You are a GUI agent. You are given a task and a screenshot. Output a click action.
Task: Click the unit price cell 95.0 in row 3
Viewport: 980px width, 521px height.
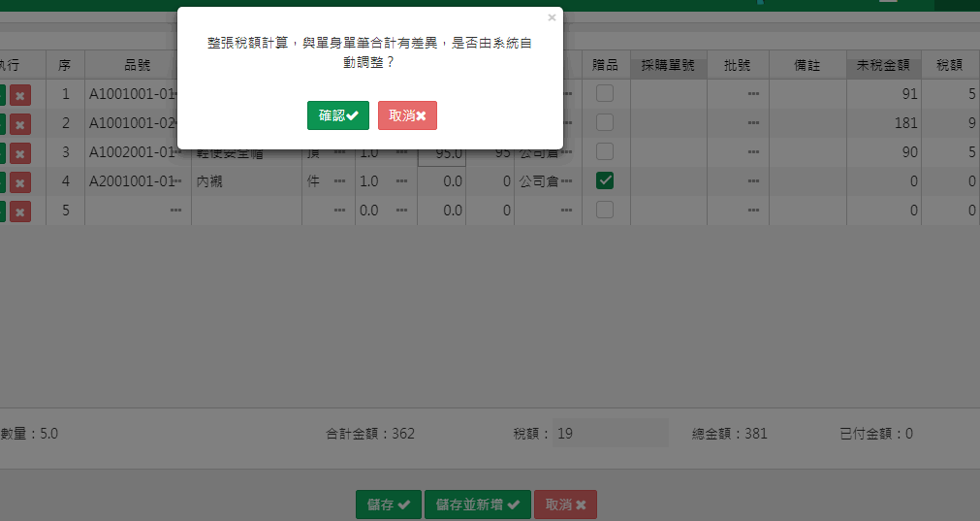coord(441,152)
